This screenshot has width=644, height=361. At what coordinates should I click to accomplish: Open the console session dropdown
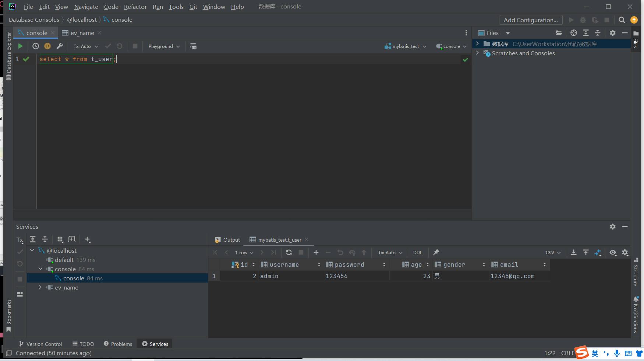coord(451,46)
